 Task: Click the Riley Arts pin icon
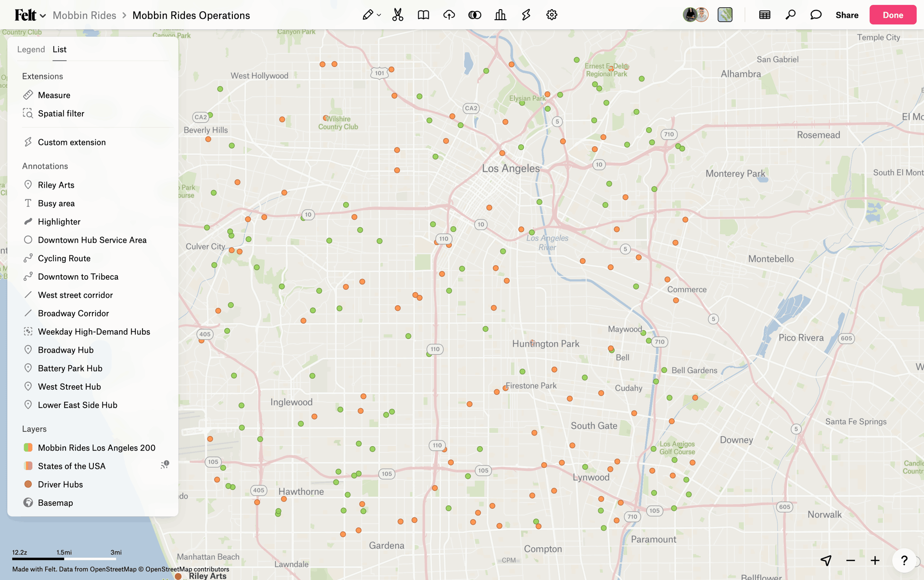pos(28,185)
